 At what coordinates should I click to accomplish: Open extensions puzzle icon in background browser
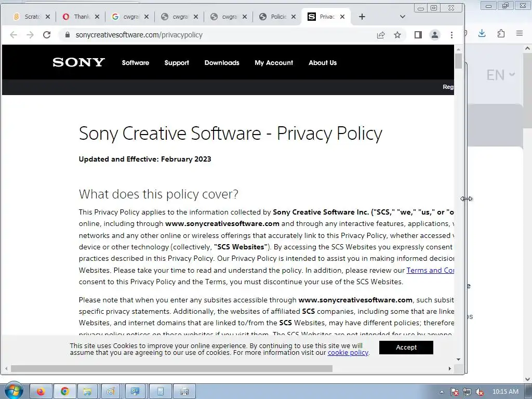[501, 33]
